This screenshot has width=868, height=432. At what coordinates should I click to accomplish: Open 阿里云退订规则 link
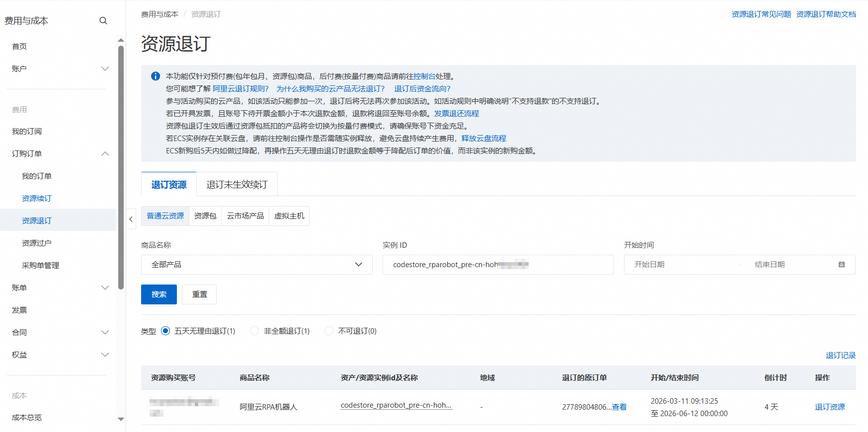240,89
